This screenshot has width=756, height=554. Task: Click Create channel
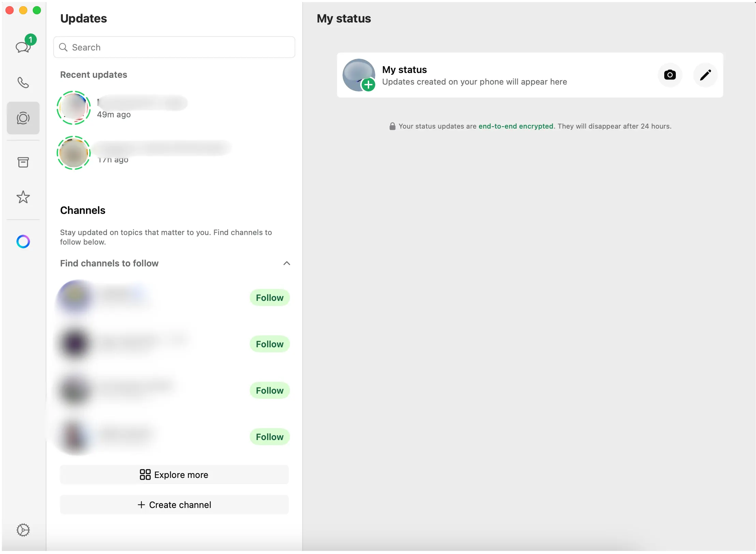coord(174,505)
